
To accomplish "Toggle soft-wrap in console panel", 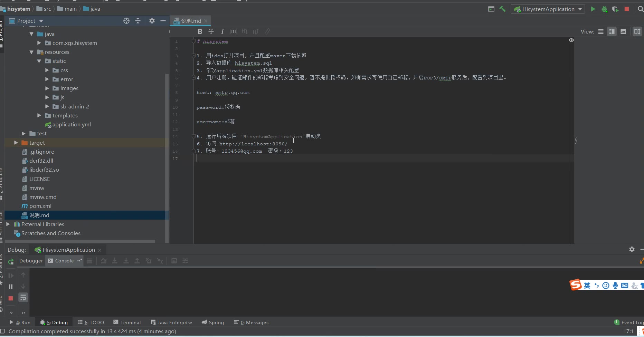I will point(23,298).
